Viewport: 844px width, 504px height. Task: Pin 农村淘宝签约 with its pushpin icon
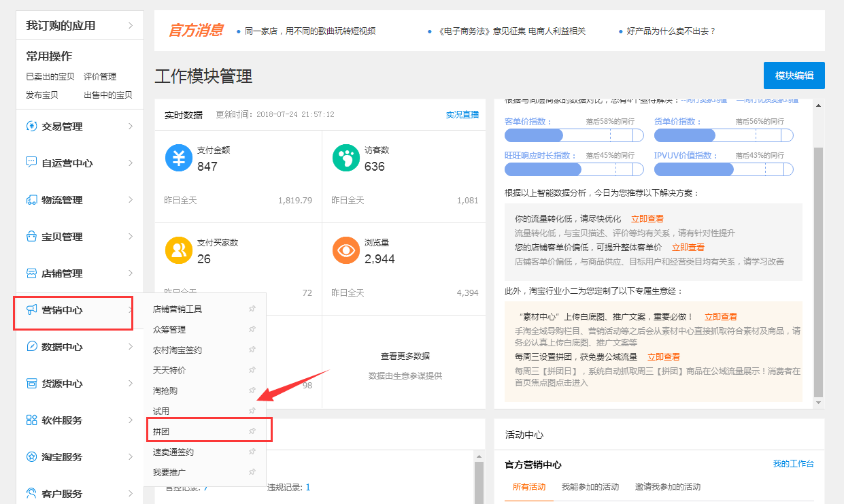pos(252,350)
